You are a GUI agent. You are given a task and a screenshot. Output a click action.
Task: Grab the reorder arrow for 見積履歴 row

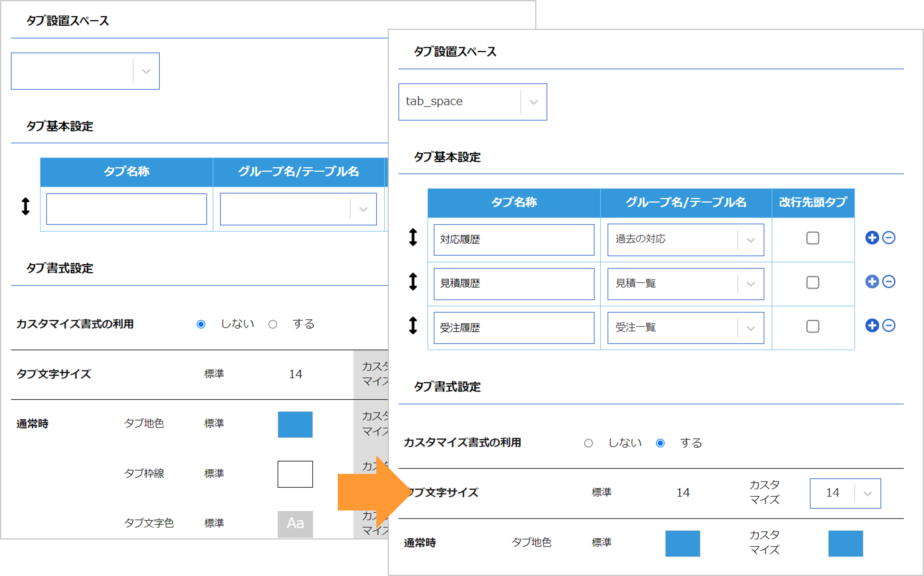(413, 281)
